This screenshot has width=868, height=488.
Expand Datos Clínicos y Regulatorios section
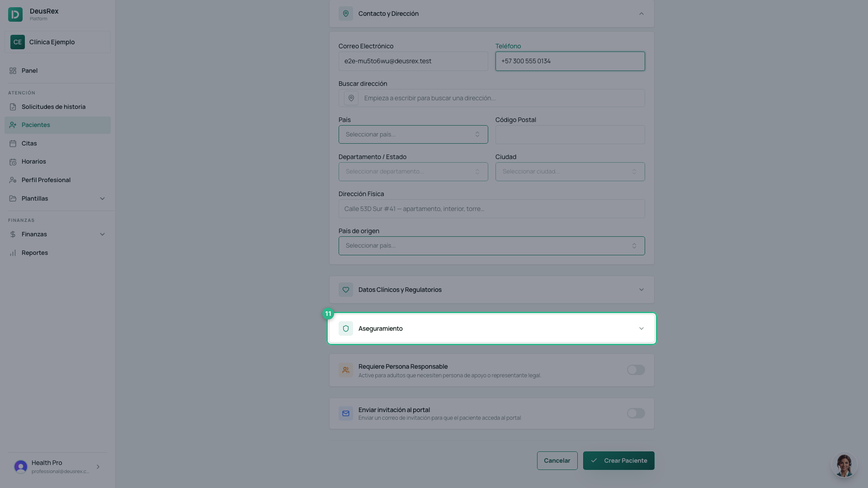tap(492, 290)
